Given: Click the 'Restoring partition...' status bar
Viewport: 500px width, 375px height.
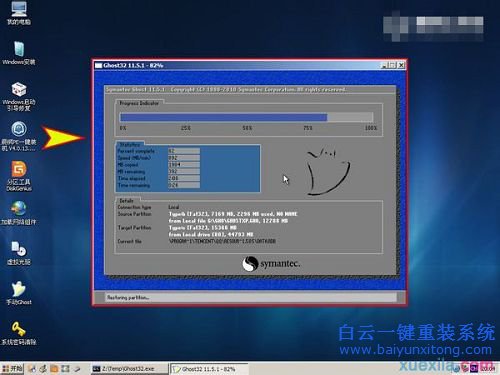Looking at the screenshot, I should (251, 297).
